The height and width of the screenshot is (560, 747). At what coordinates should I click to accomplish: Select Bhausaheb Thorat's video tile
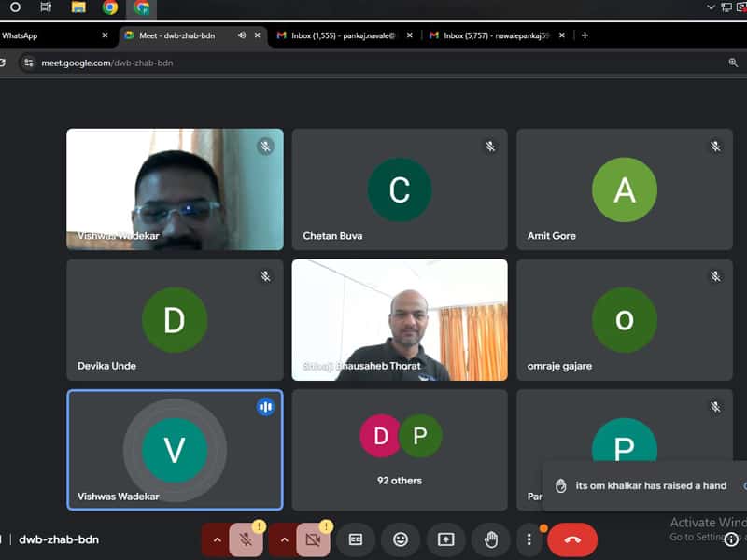click(400, 320)
